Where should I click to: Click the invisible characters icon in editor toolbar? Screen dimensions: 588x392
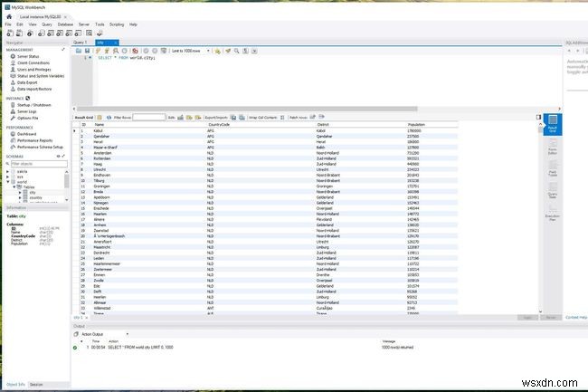pos(246,51)
